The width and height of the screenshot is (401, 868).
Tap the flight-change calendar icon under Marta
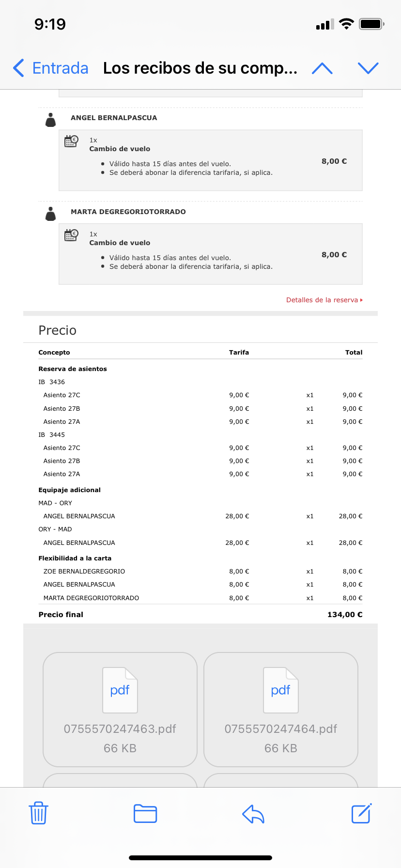(71, 235)
